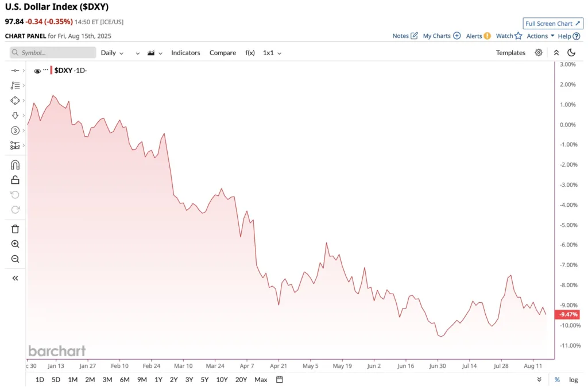588x389 pixels.
Task: Open the numbered counter tool
Action: click(15, 130)
